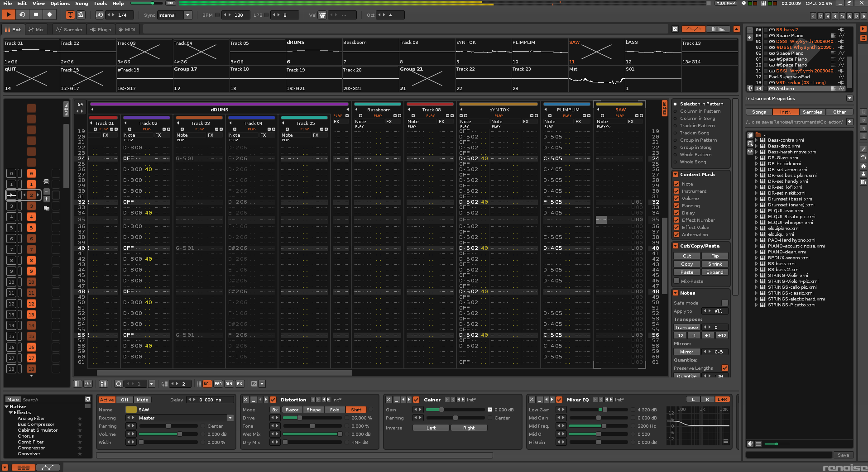Open the Sync mode dropdown

pyautogui.click(x=187, y=15)
